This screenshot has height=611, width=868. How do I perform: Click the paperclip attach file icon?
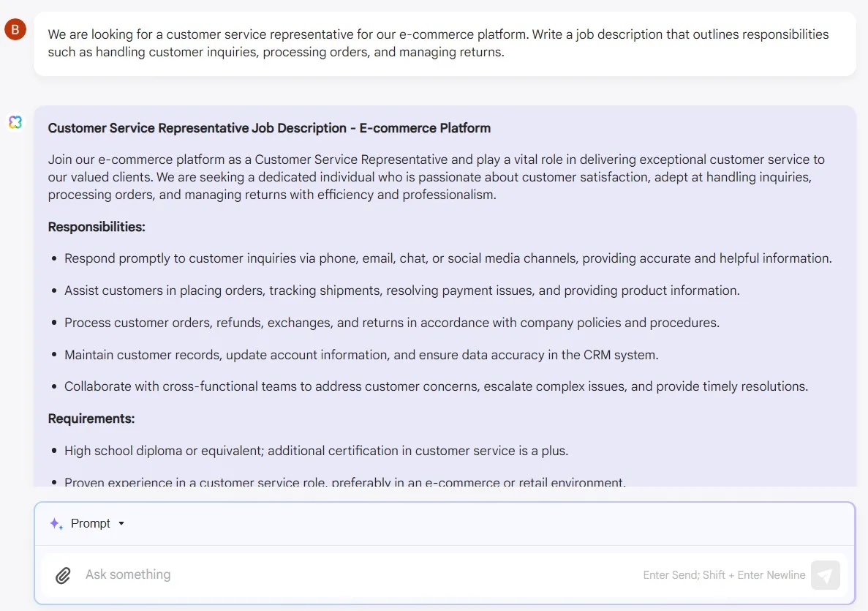coord(63,576)
